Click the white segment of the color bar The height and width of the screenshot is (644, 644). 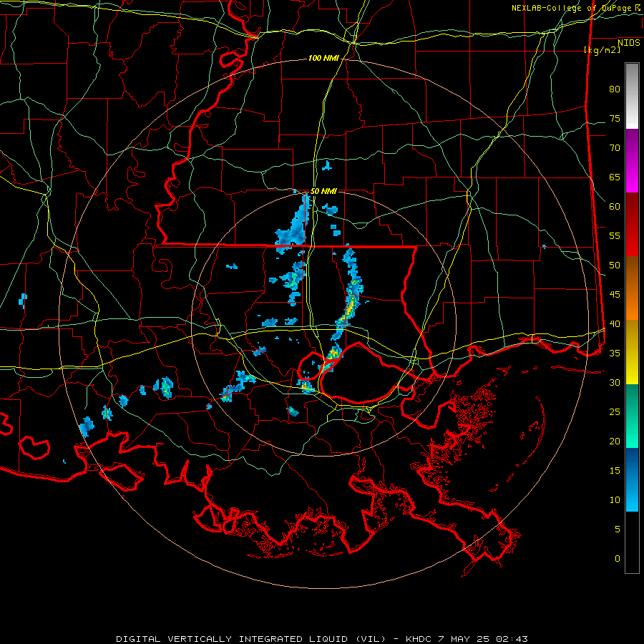point(632,96)
